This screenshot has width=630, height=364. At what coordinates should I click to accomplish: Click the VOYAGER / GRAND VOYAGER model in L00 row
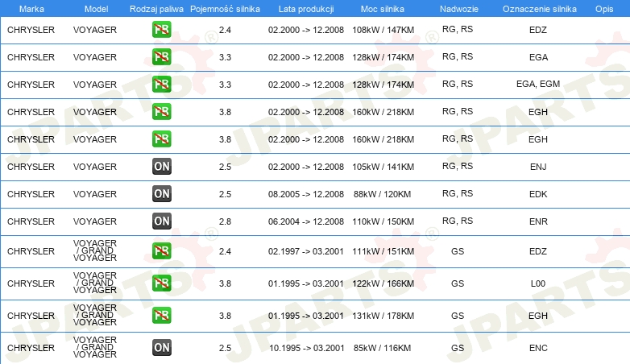95,283
